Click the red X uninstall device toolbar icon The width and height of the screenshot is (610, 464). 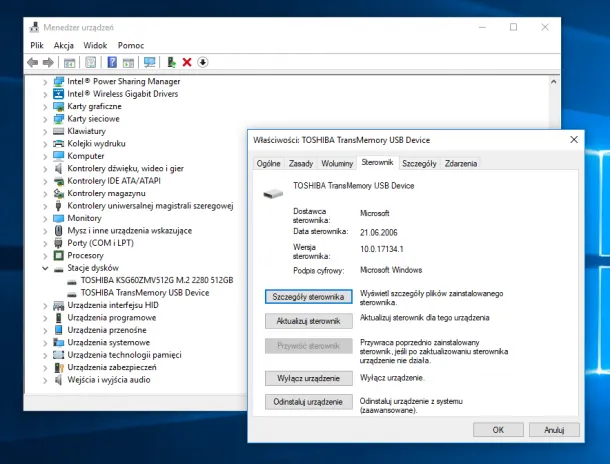pos(187,62)
